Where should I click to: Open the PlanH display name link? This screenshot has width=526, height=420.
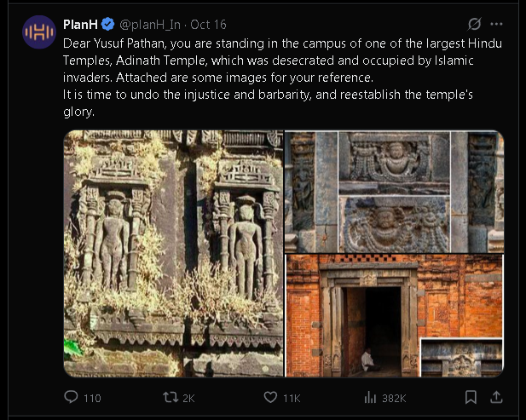[x=79, y=24]
